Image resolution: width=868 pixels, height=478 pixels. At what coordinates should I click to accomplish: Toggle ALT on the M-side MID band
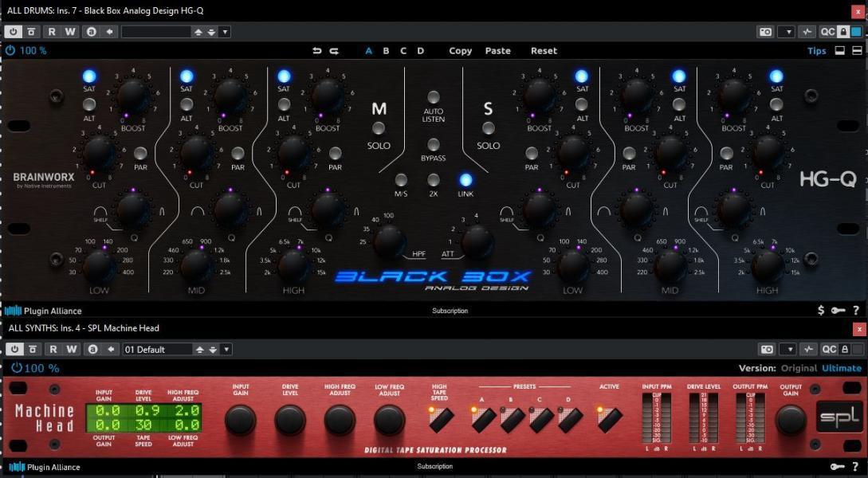(187, 104)
